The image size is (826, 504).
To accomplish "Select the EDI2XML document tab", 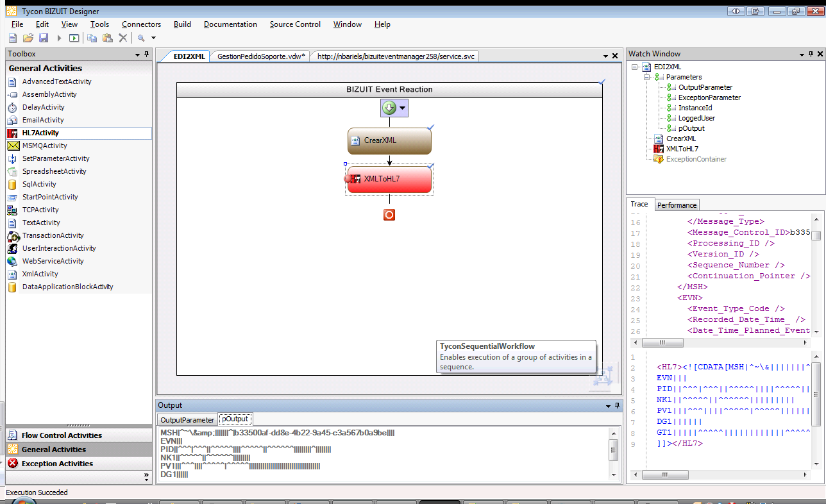I will [189, 56].
